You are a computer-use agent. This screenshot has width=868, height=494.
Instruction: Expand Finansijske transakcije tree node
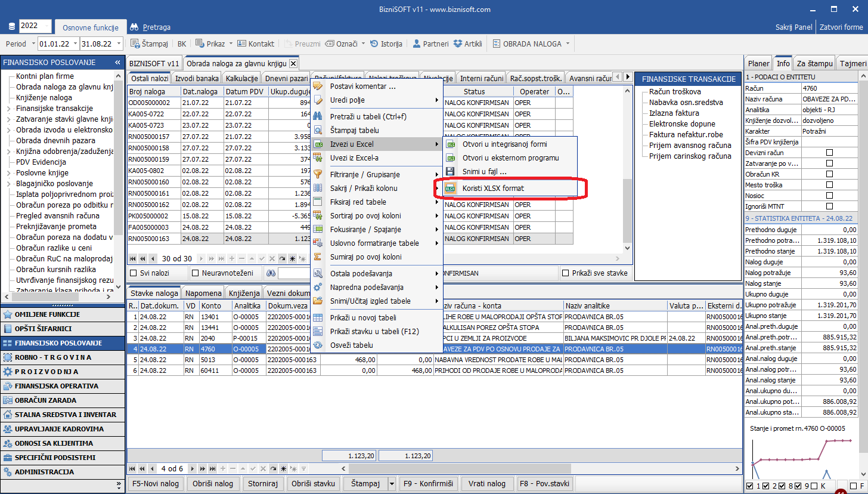tap(8, 109)
